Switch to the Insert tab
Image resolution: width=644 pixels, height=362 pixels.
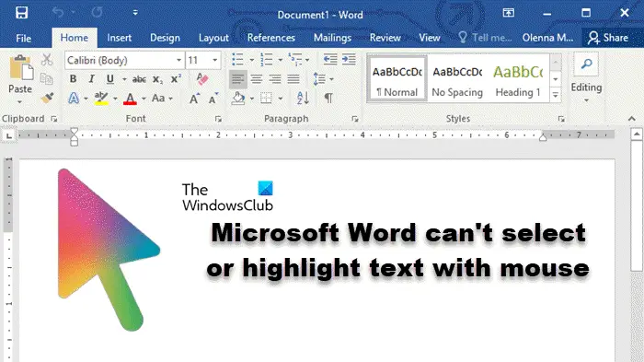119,38
